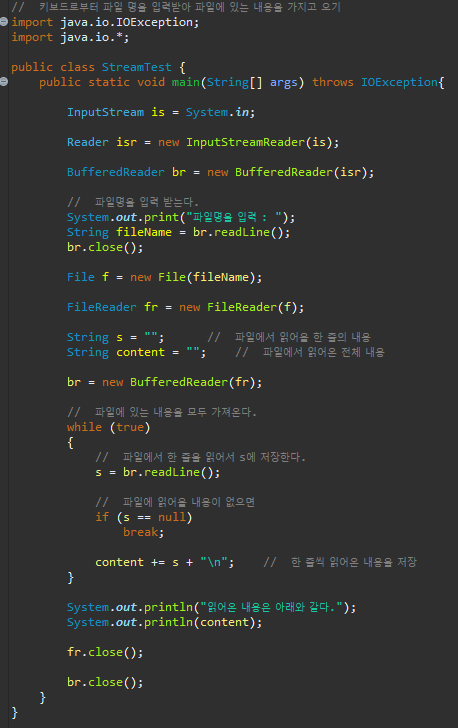This screenshot has width=458, height=728.
Task: Click "BufferedReader(isr)" constructor call
Action: pyautogui.click(x=301, y=172)
